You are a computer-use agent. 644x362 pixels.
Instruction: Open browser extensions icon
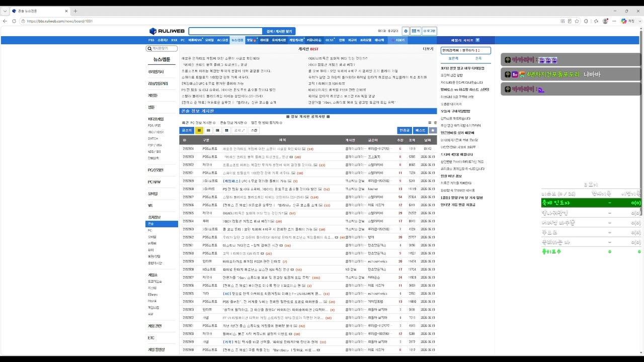pyautogui.click(x=586, y=21)
